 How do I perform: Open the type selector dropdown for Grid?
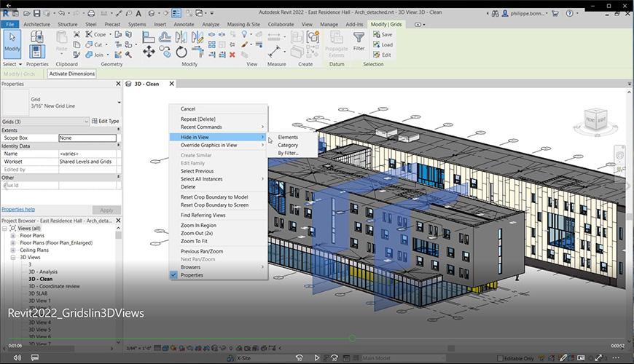point(119,103)
